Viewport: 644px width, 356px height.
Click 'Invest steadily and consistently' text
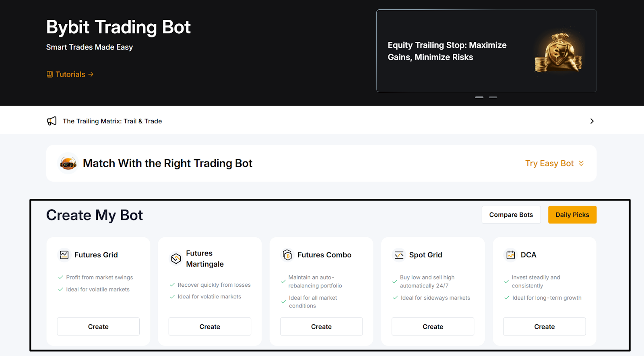click(x=536, y=281)
